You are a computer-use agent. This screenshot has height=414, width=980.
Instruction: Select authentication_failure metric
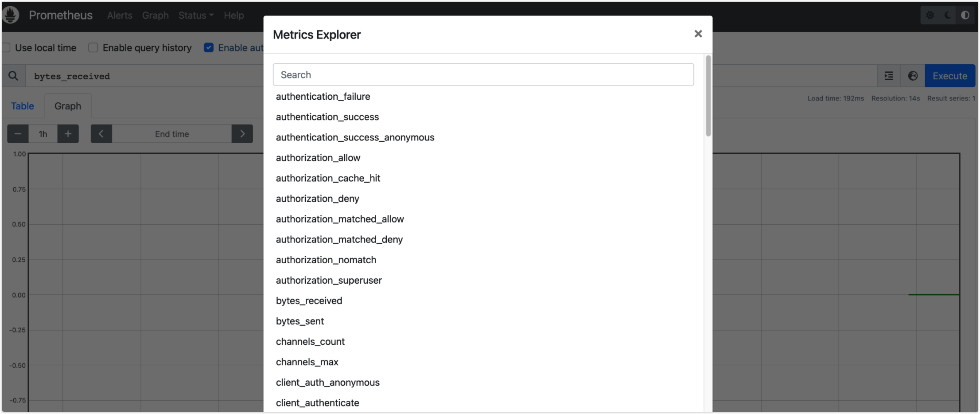click(x=323, y=96)
